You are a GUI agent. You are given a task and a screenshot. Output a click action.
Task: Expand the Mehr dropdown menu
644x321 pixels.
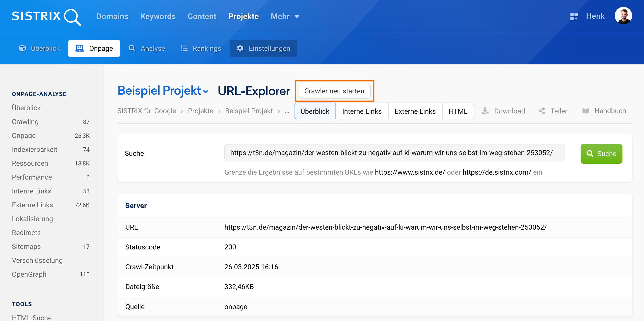pyautogui.click(x=285, y=17)
